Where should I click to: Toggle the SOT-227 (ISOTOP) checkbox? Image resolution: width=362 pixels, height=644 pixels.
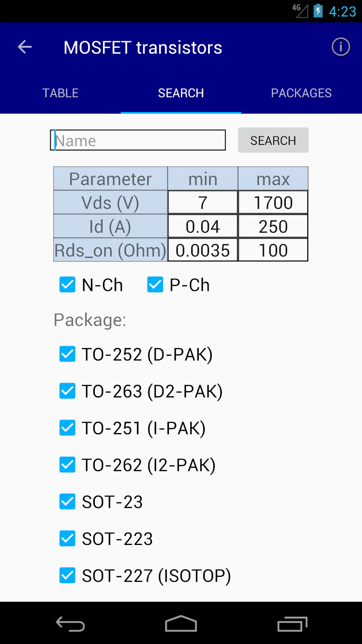click(67, 575)
